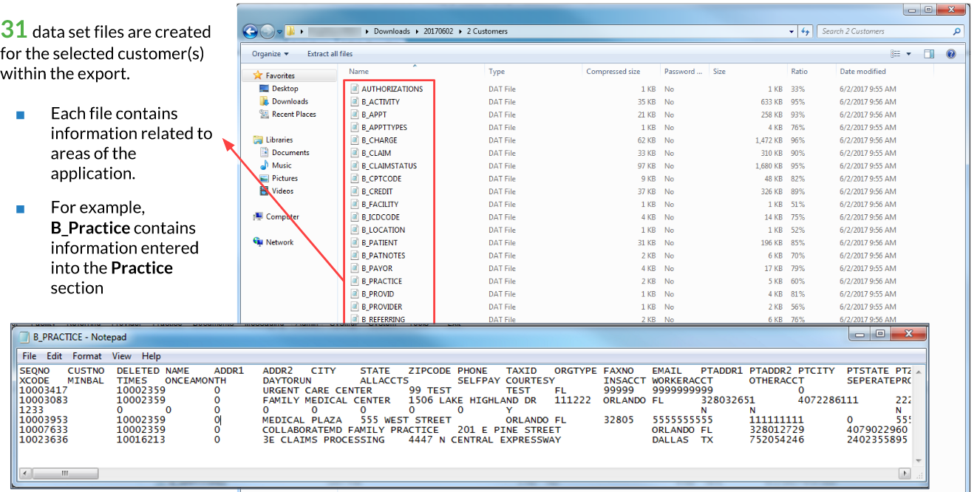Viewport: 980px width, 492px height.
Task: Open recent pages dropdown next to Forward
Action: (279, 32)
